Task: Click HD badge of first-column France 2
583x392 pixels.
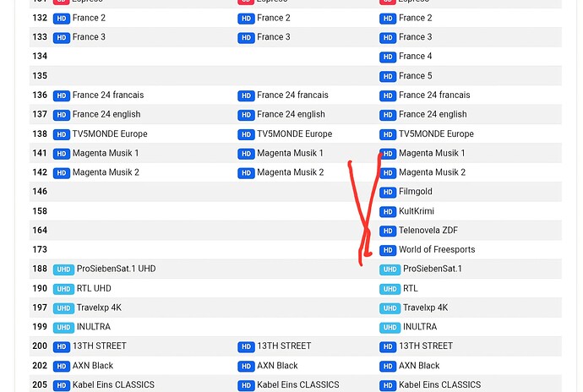Action: point(62,19)
